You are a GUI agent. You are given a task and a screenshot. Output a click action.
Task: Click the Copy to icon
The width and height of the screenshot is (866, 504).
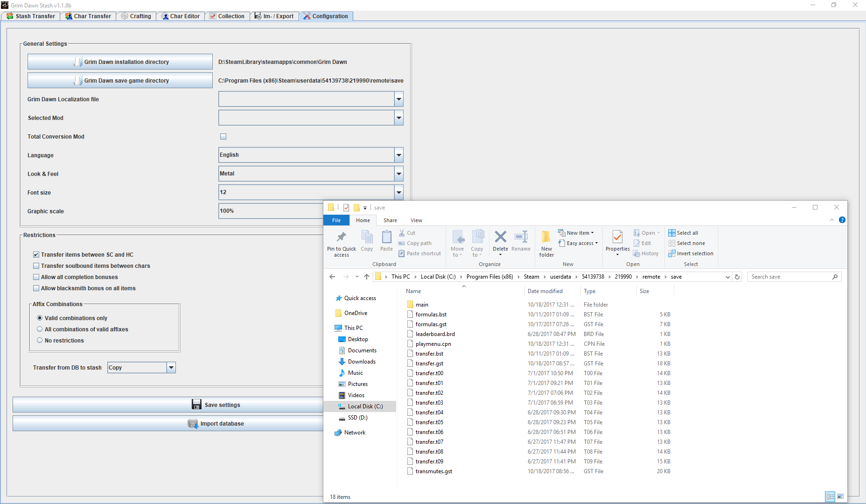[477, 237]
